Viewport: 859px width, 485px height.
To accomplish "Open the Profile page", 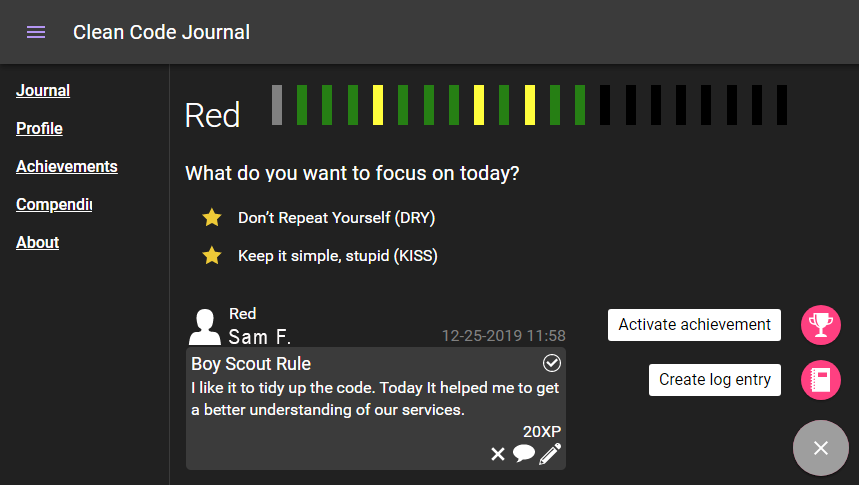I will tap(39, 128).
